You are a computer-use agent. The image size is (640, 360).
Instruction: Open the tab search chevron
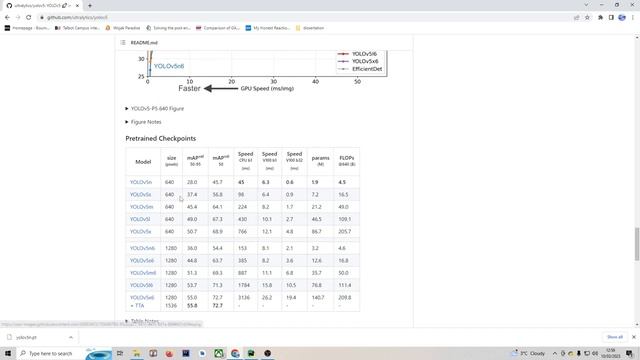(x=586, y=5)
